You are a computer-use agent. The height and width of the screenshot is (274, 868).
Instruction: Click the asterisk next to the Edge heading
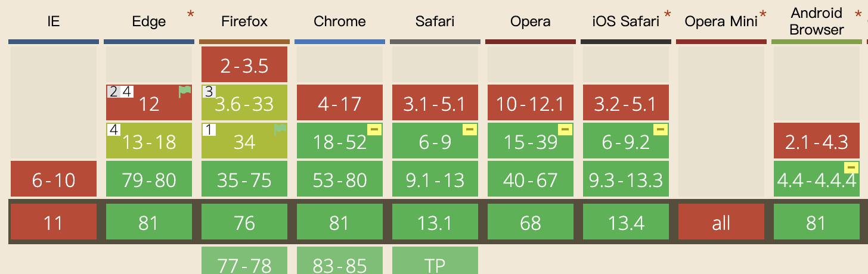coord(191,14)
